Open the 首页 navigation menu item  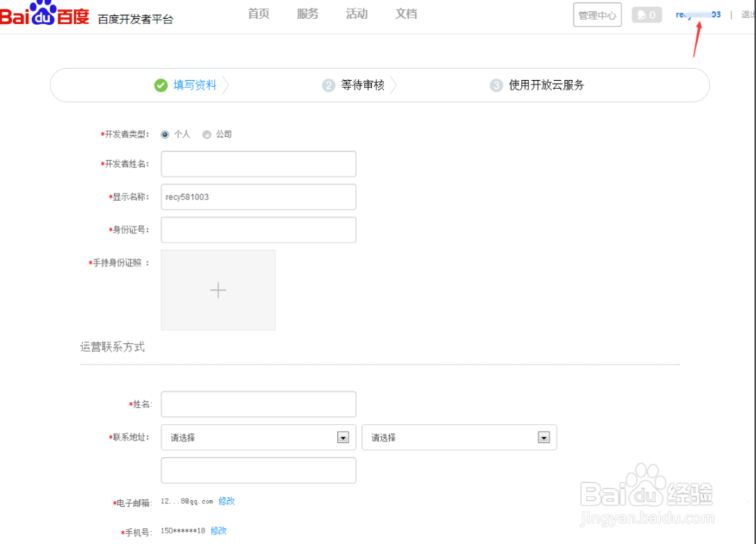coord(258,13)
